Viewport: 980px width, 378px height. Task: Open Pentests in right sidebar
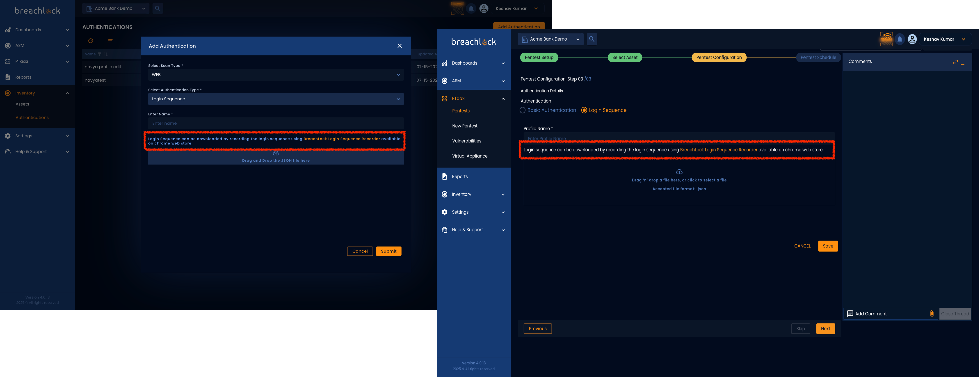point(461,111)
